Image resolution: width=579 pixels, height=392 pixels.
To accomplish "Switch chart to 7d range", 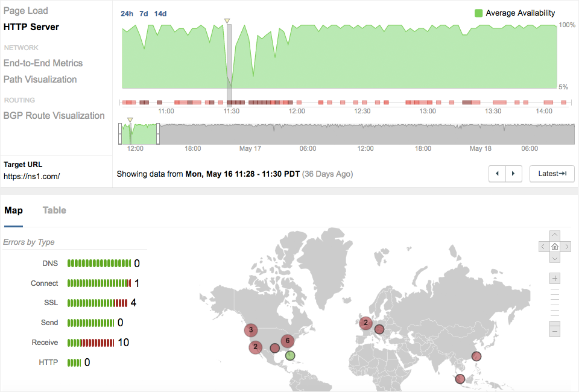I will [144, 13].
